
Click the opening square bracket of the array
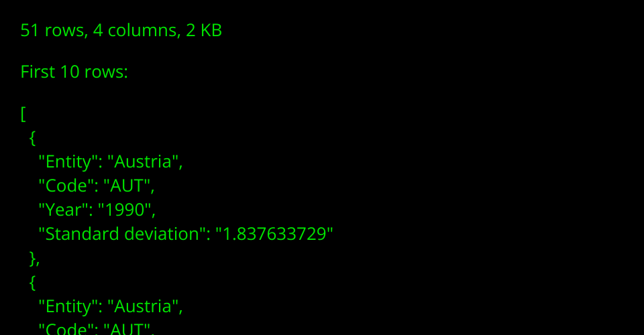coord(23,114)
